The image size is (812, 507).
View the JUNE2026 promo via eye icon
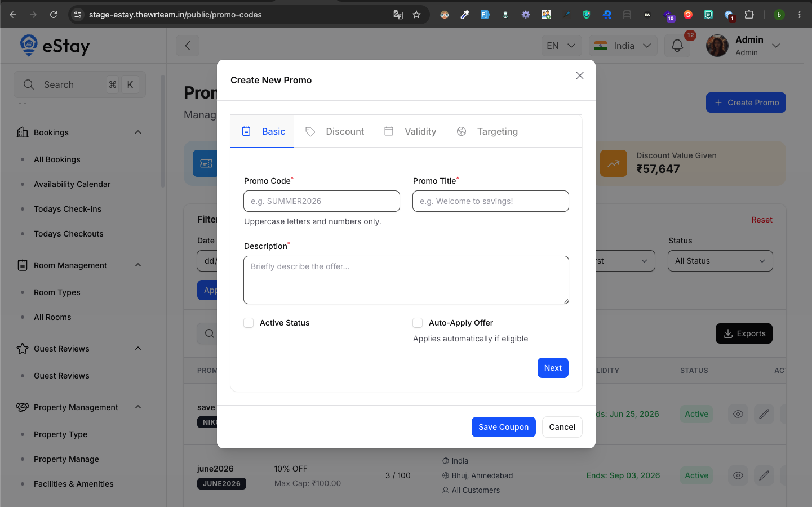pos(738,475)
